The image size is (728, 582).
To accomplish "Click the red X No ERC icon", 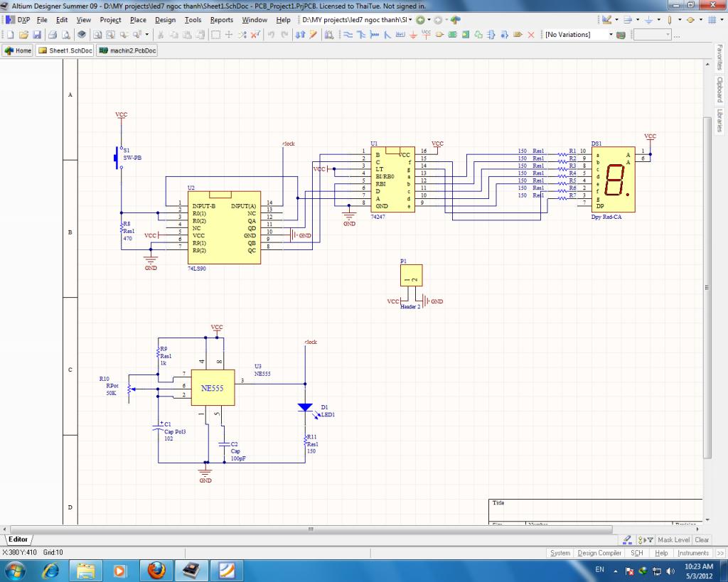I will [530, 35].
